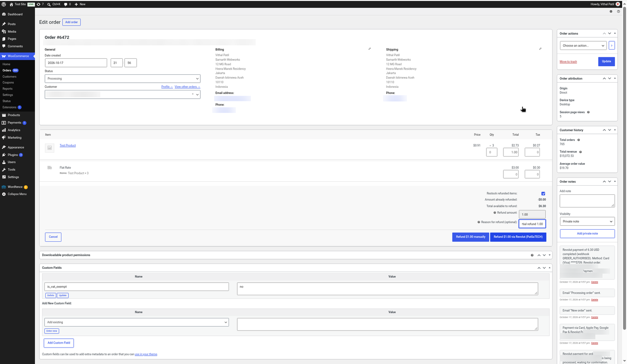Open the Customer selection dropdown

point(122,94)
